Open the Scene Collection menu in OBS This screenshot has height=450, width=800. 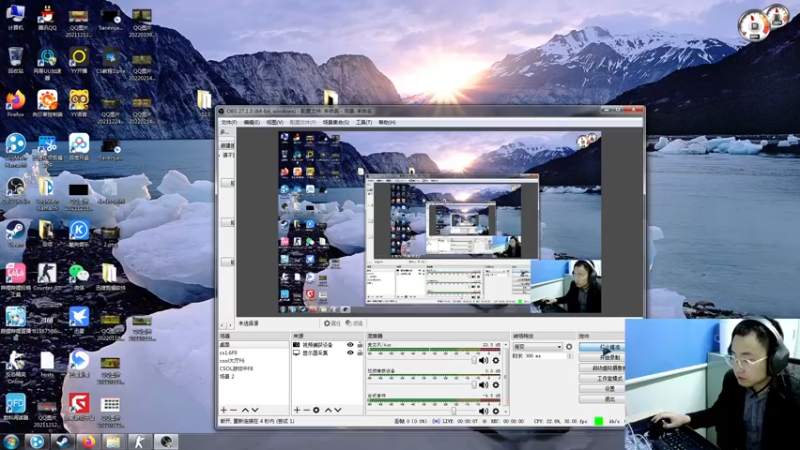point(336,122)
